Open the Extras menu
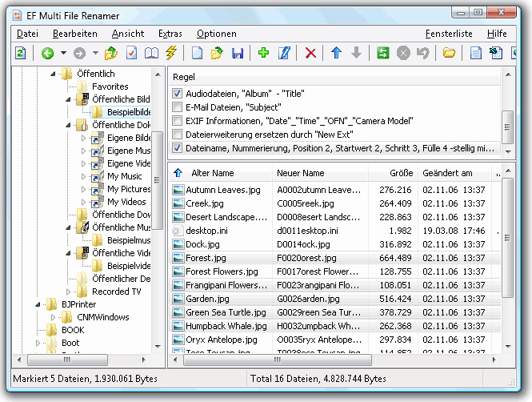 (x=170, y=34)
